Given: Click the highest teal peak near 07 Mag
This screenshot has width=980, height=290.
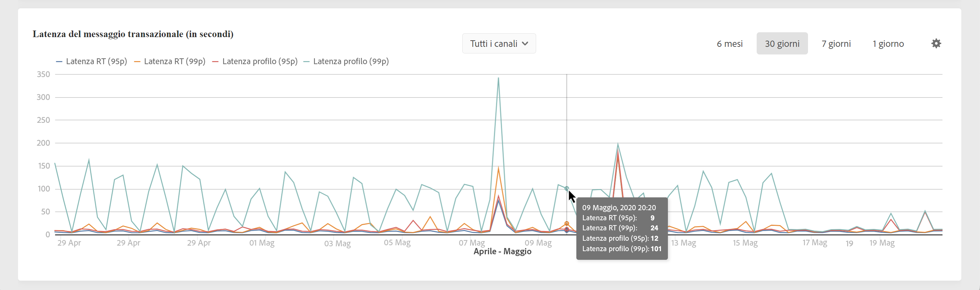Looking at the screenshot, I should coord(498,78).
